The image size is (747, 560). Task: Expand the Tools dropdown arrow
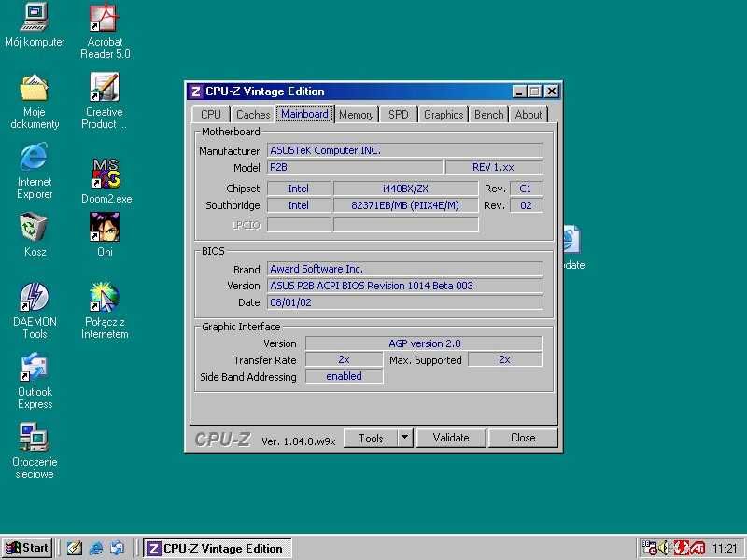coord(404,438)
